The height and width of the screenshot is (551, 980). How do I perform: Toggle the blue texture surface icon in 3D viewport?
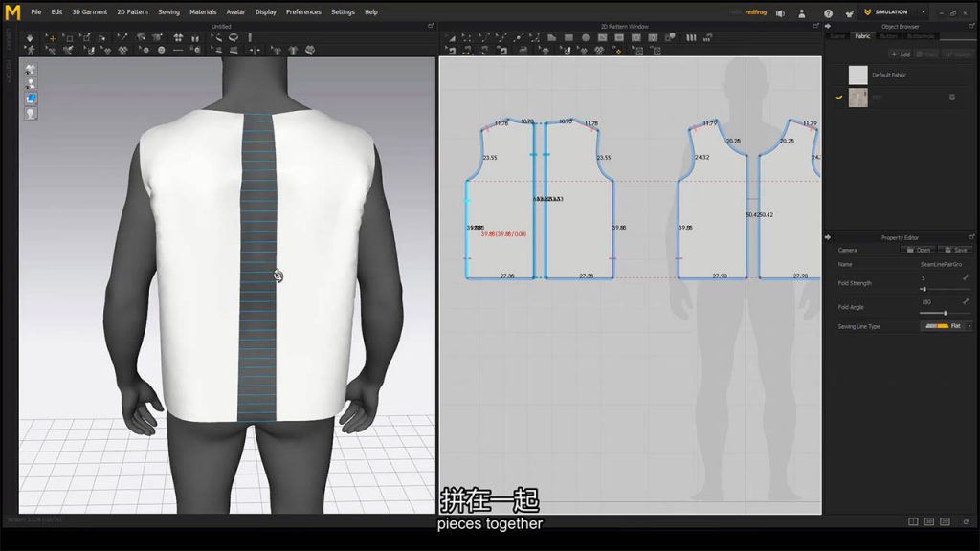[x=31, y=99]
